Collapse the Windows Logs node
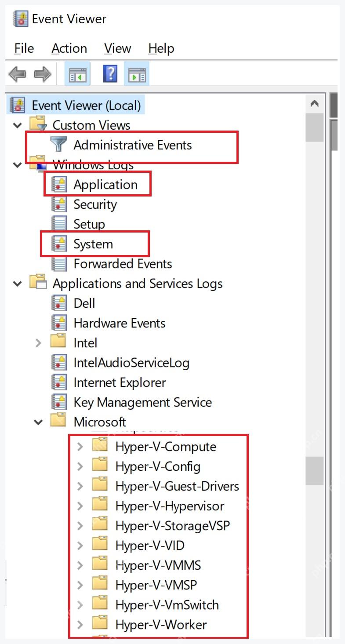 tap(17, 165)
